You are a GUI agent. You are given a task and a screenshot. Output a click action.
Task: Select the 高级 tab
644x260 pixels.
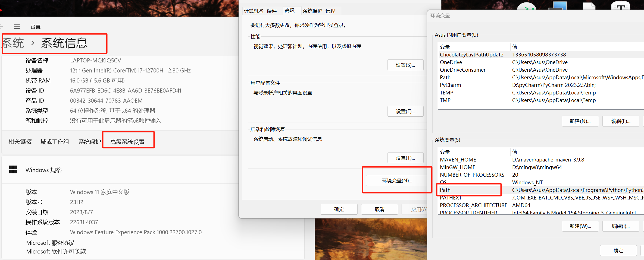pos(290,10)
